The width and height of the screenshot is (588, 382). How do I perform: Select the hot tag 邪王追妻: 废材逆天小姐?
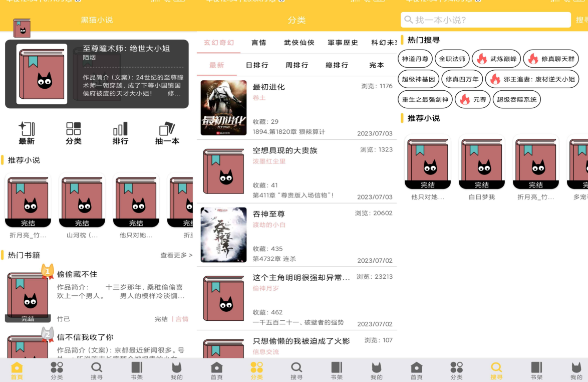532,79
